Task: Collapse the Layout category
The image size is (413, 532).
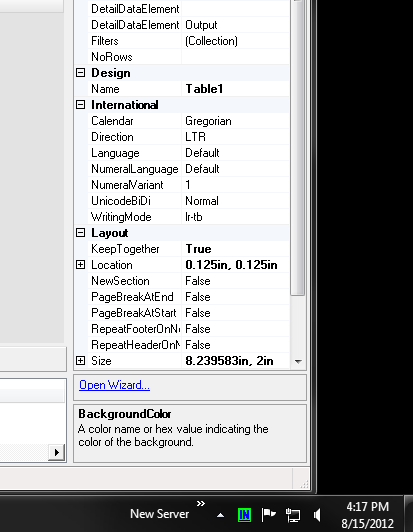Action: pyautogui.click(x=80, y=232)
